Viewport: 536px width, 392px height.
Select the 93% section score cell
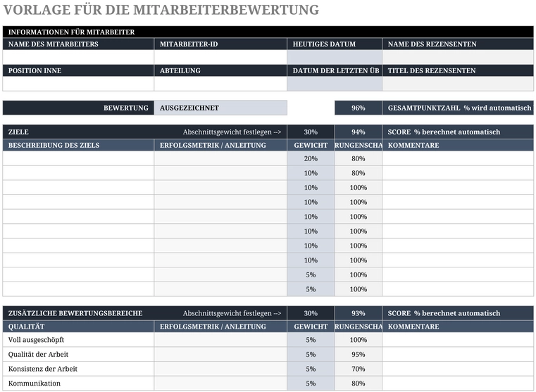pyautogui.click(x=359, y=313)
